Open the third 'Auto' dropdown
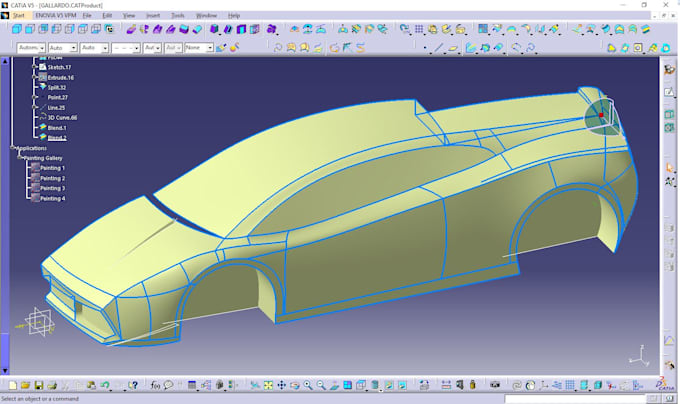The width and height of the screenshot is (680, 404). (94, 48)
